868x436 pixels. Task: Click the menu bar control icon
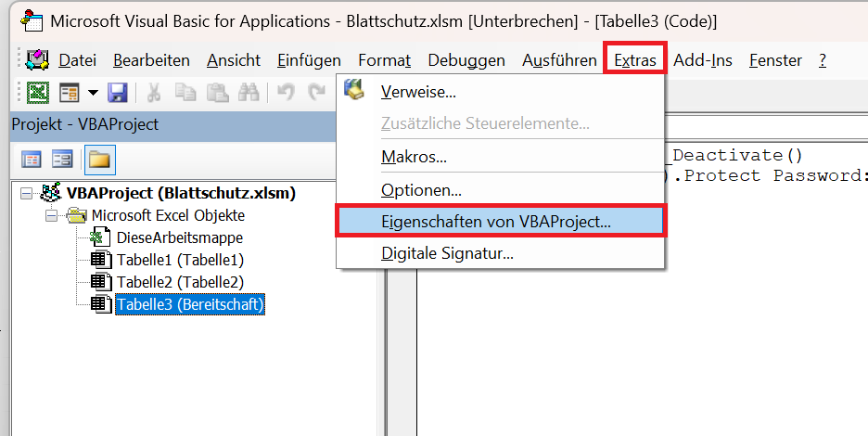tap(38, 59)
